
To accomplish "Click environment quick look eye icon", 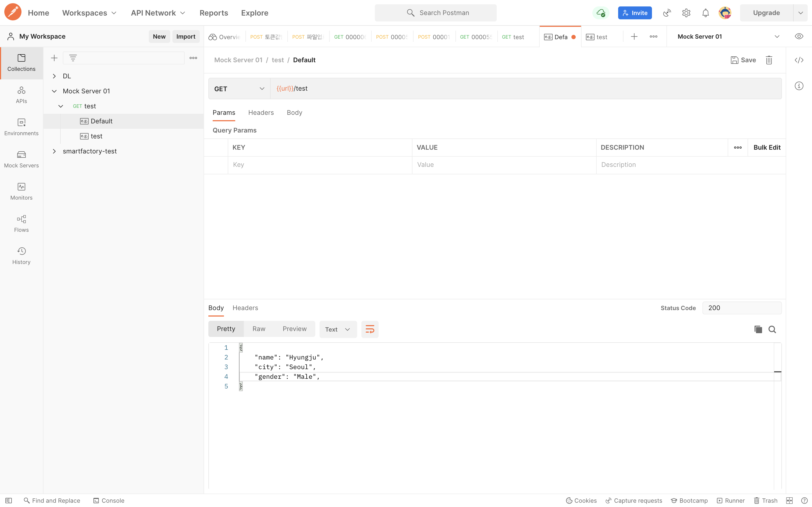I will pyautogui.click(x=799, y=36).
